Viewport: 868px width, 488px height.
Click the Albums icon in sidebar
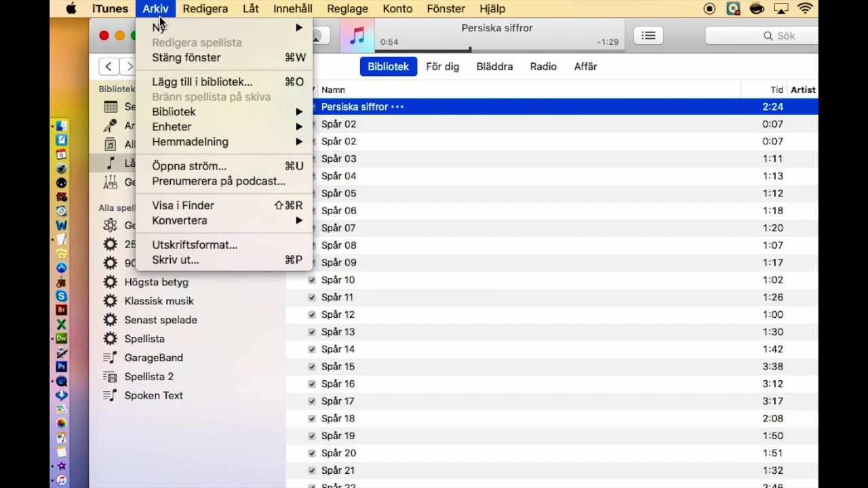110,144
